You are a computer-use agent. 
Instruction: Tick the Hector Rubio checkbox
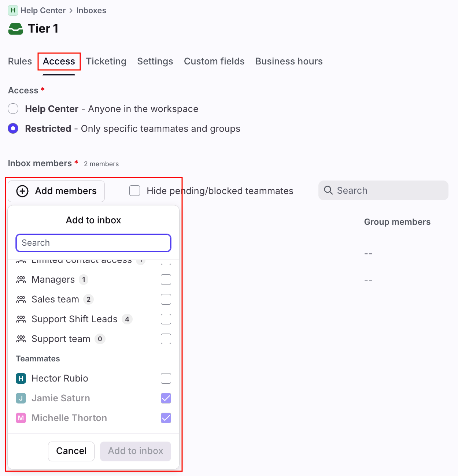(x=166, y=379)
